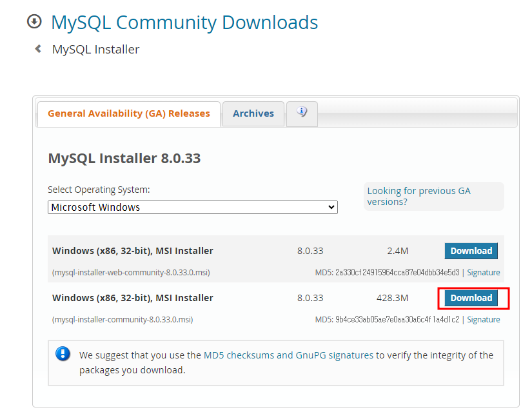
Task: Select filename (mysql-installer-community-8.0.33.0.msi)
Action: tap(123, 320)
